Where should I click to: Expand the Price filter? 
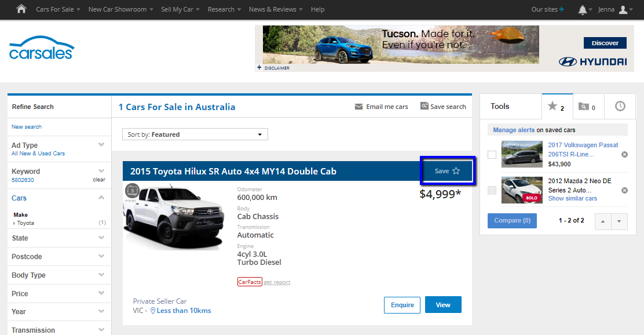click(101, 293)
